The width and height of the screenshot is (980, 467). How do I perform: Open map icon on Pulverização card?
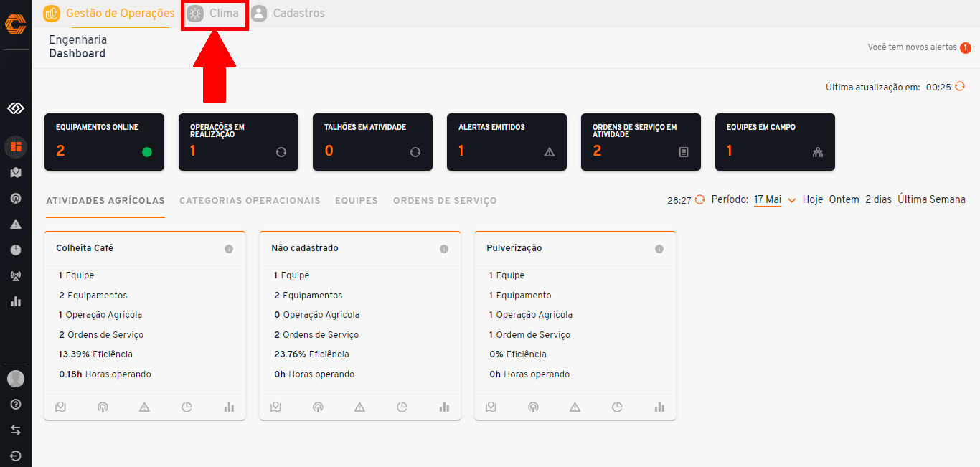[491, 407]
